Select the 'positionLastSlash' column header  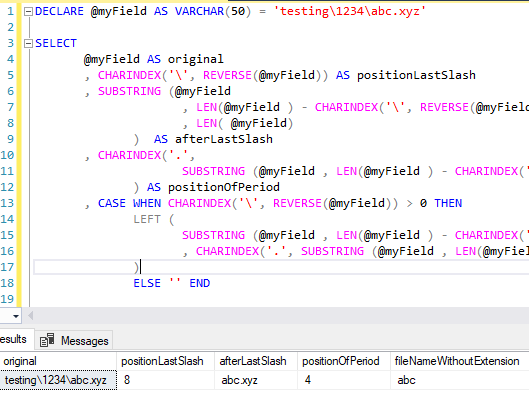[x=165, y=361]
